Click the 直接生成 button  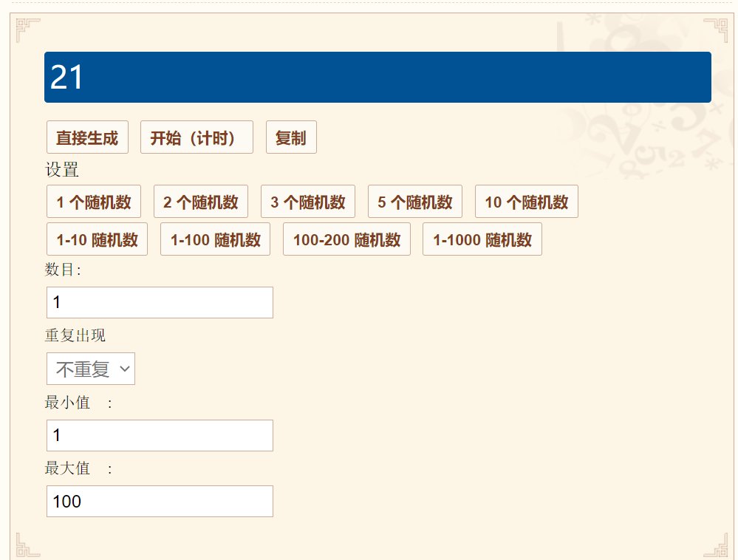click(x=87, y=137)
